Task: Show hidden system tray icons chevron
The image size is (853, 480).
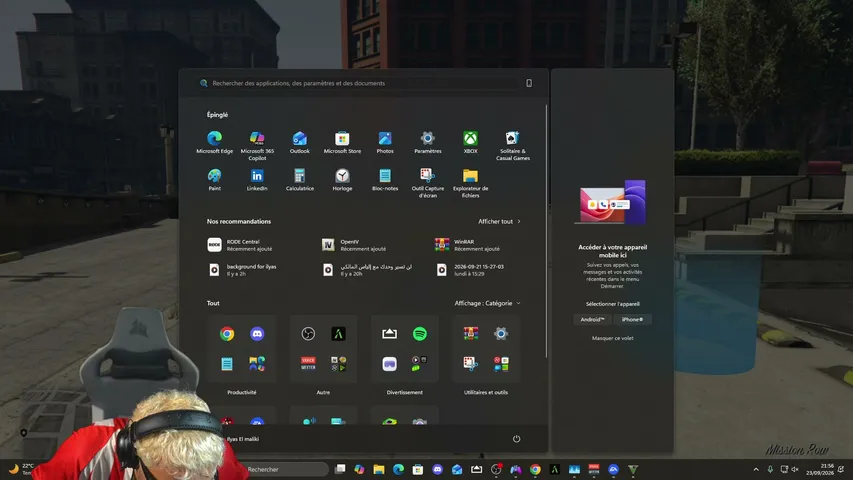Action: [x=756, y=469]
